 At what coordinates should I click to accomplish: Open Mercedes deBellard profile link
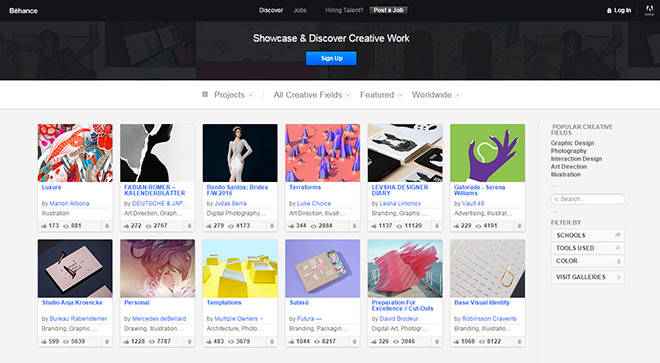click(159, 319)
